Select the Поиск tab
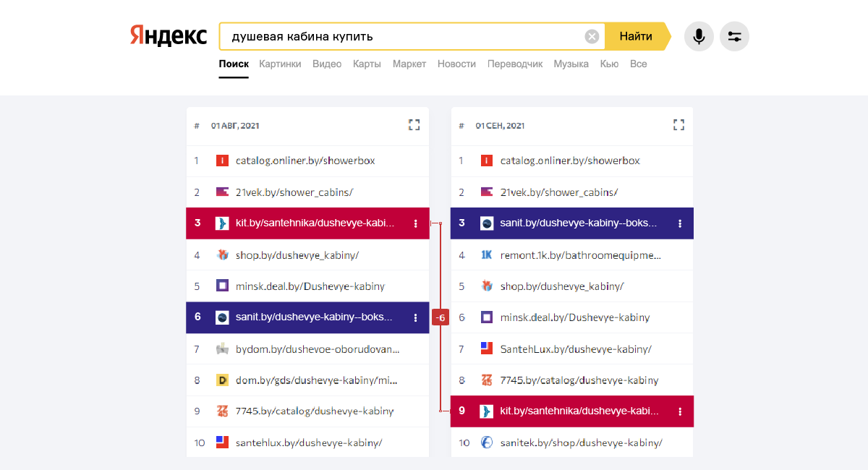This screenshot has height=470, width=868. [x=234, y=64]
